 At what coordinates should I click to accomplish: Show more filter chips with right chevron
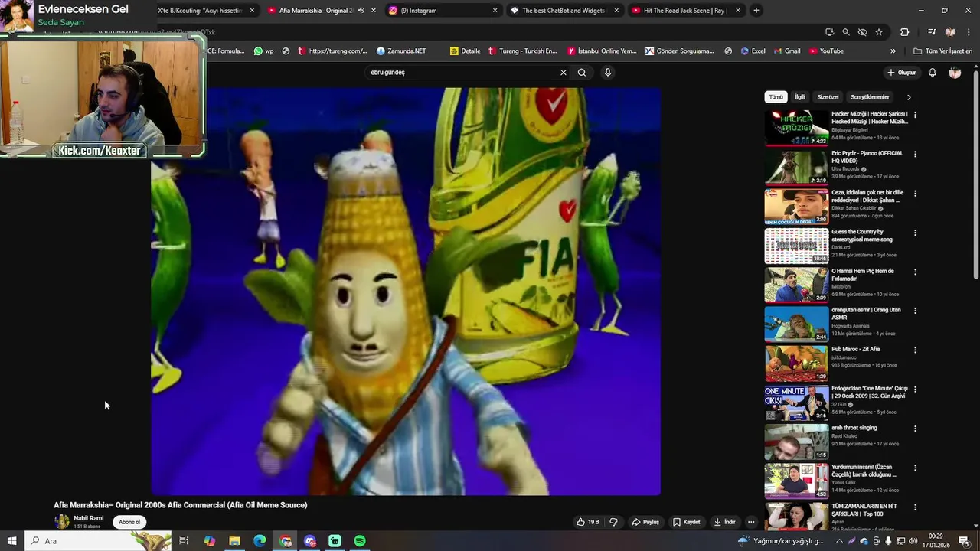[909, 97]
